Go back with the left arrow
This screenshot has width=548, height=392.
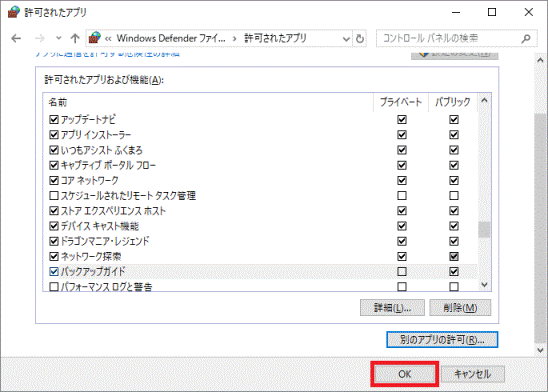point(16,38)
